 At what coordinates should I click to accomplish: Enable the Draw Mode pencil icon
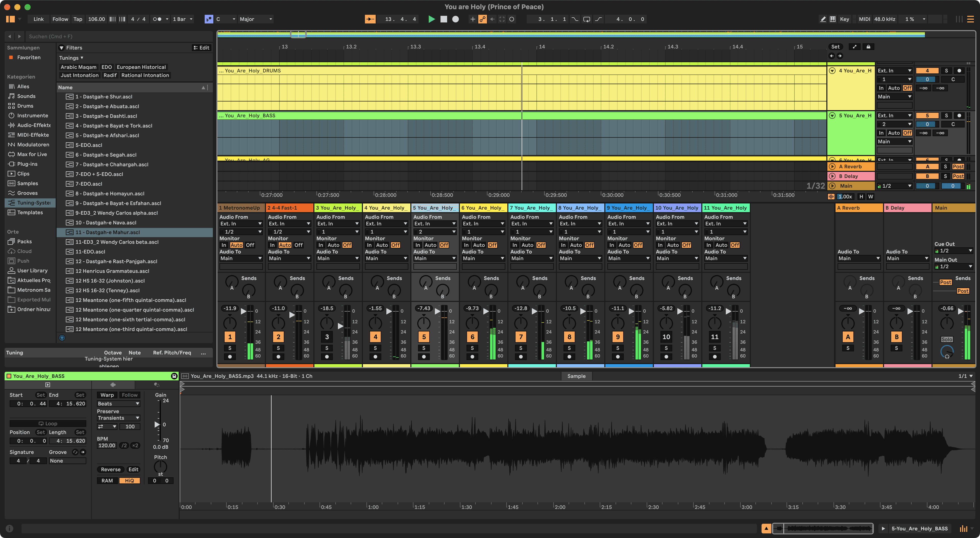[823, 19]
